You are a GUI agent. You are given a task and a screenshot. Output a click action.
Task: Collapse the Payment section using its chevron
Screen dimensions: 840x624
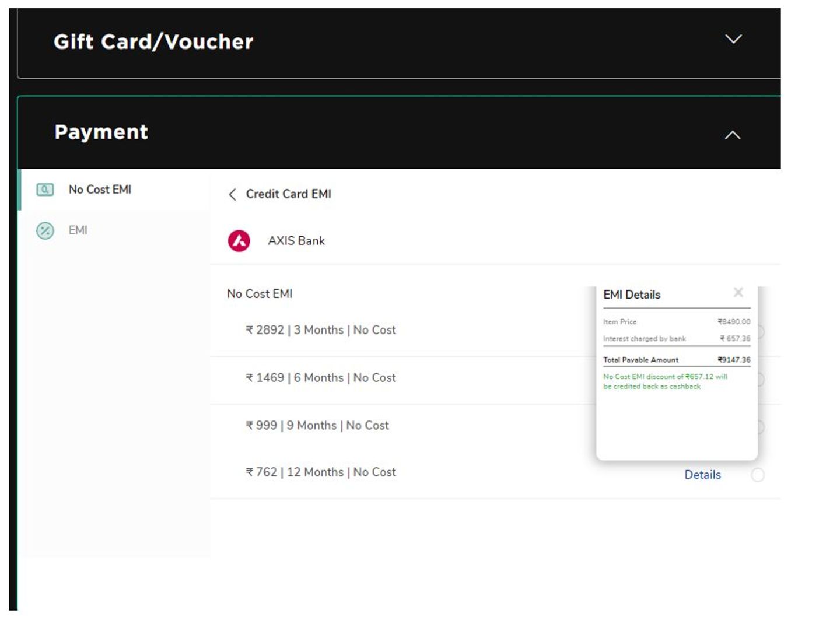732,135
